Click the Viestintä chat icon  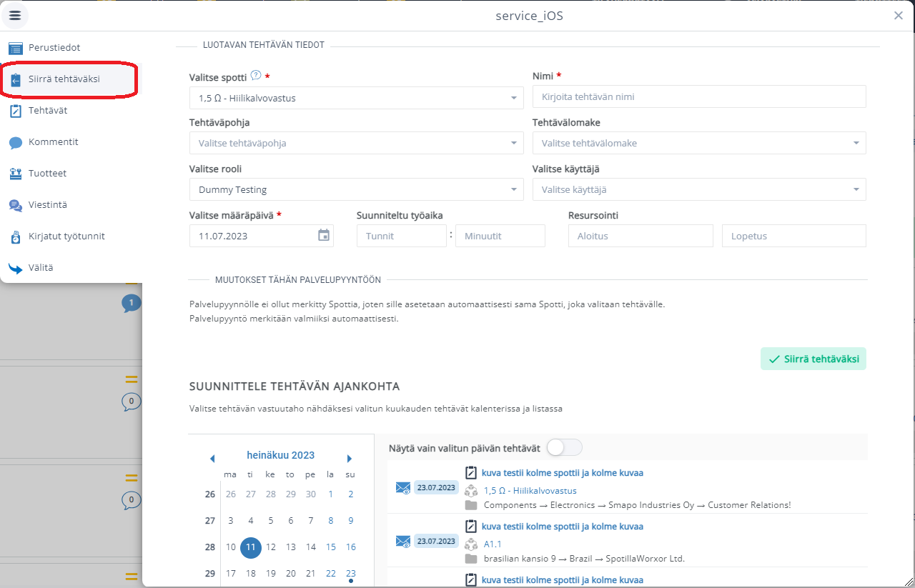coord(16,206)
